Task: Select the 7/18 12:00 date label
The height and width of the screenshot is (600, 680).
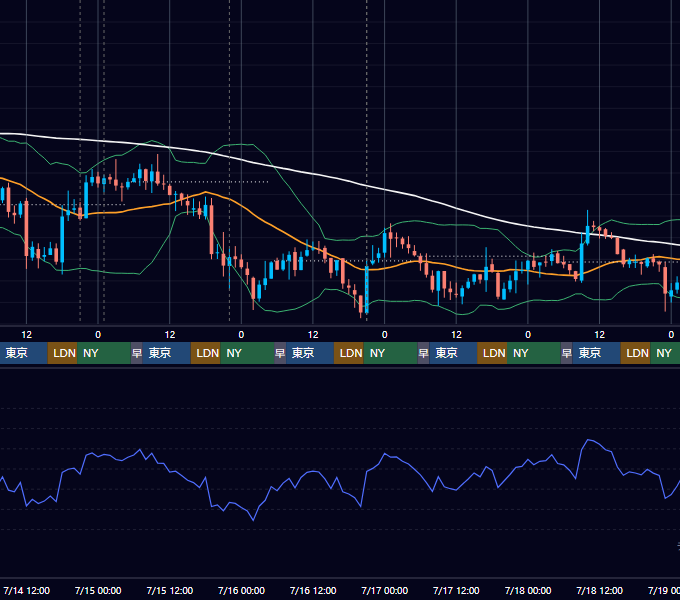Action: (x=599, y=590)
